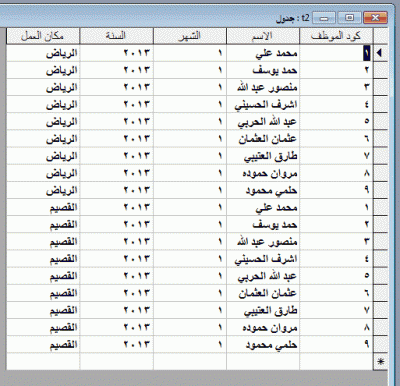
Task: Select the القصيم cell in حلمي محمود's row
Action: [x=43, y=345]
